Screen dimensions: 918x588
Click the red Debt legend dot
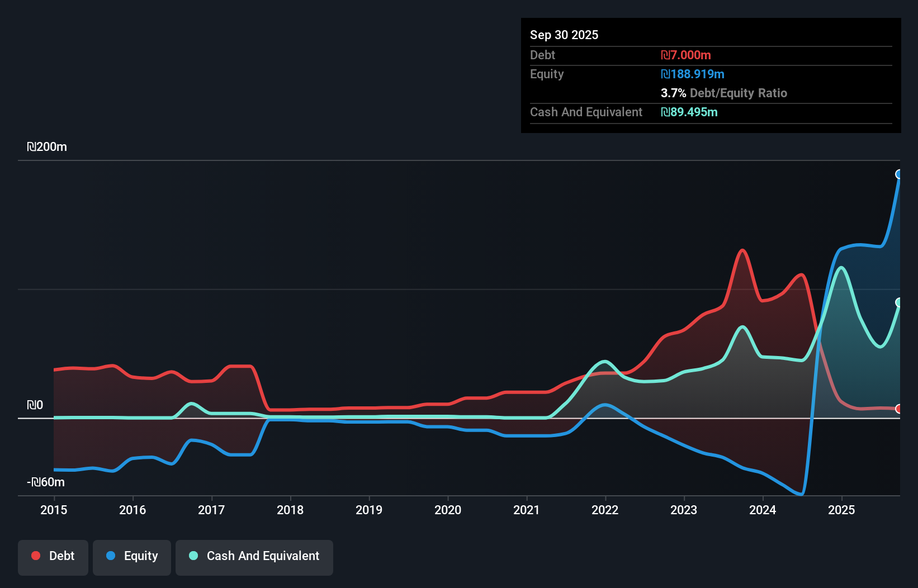tap(35, 556)
